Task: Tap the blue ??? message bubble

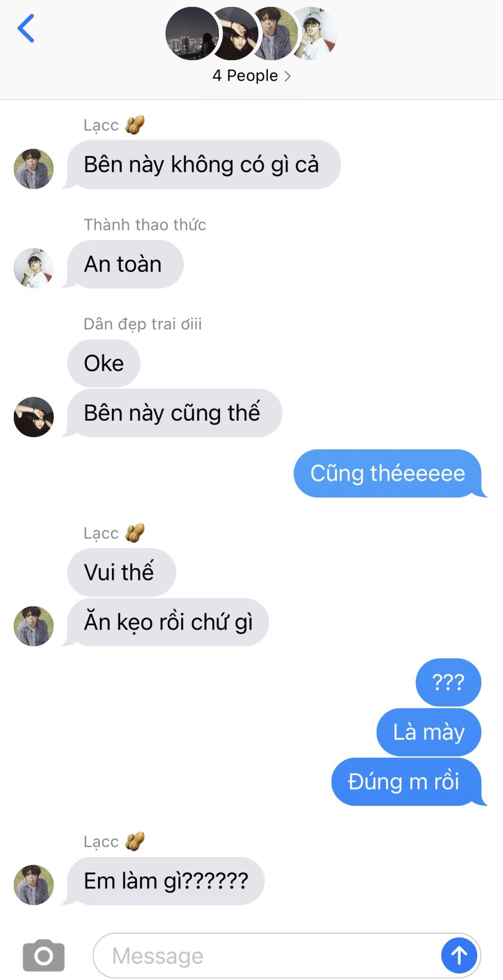Action: click(448, 682)
